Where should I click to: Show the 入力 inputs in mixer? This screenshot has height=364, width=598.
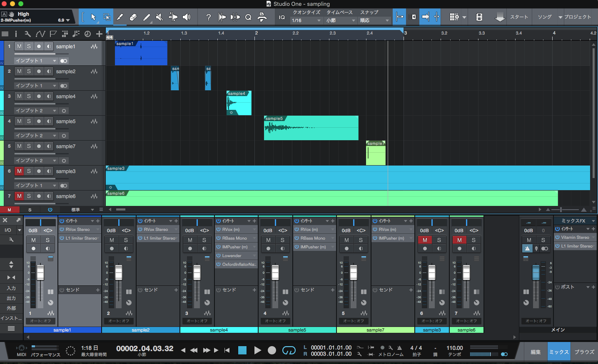(11, 288)
